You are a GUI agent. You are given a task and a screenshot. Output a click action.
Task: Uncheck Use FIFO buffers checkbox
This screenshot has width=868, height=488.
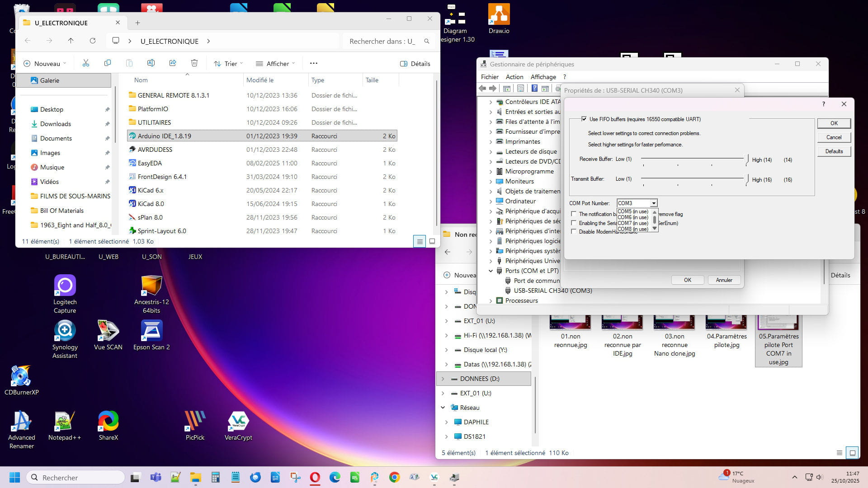[x=584, y=119]
